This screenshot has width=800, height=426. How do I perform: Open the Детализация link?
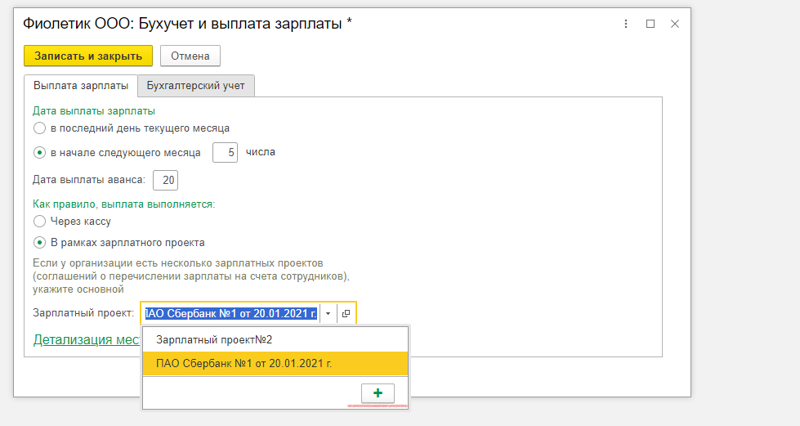click(x=86, y=340)
